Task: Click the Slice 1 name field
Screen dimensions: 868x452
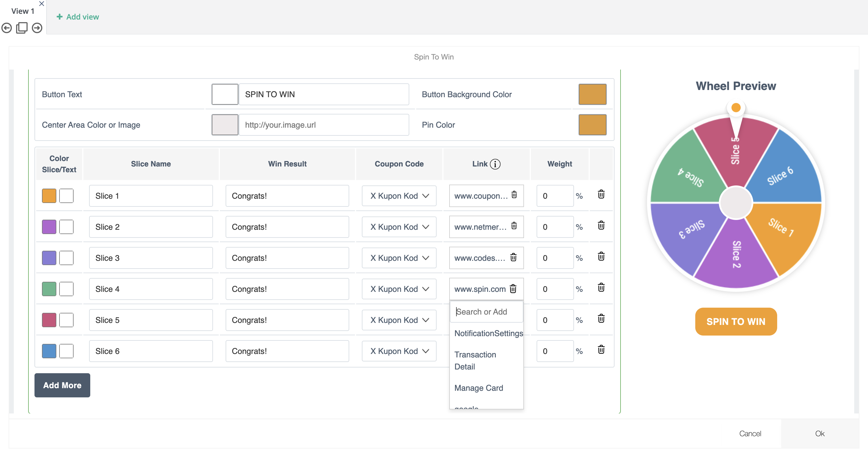Action: click(x=151, y=196)
